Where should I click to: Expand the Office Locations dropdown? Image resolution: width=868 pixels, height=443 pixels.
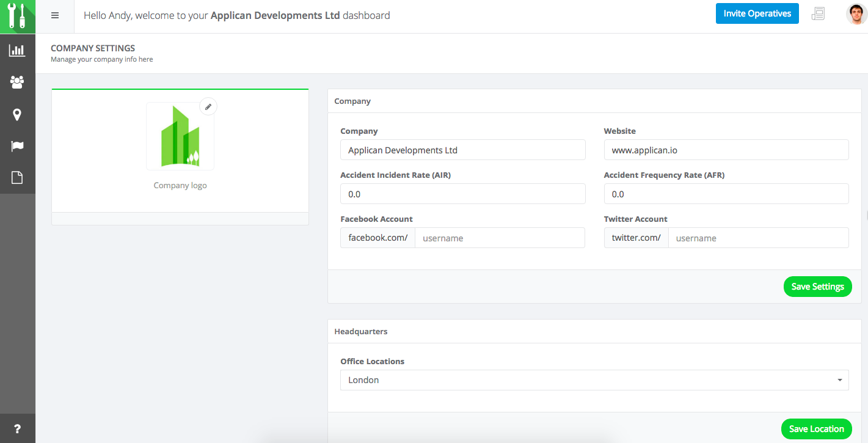594,380
